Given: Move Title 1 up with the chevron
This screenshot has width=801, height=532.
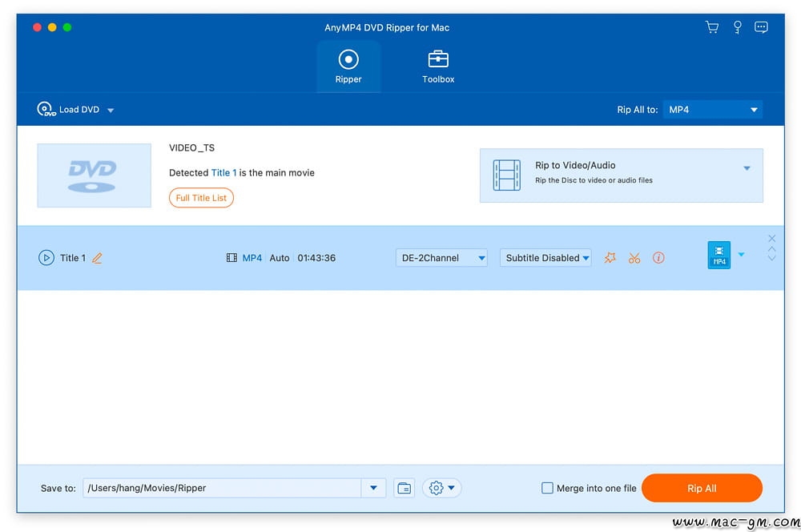Looking at the screenshot, I should pyautogui.click(x=772, y=249).
